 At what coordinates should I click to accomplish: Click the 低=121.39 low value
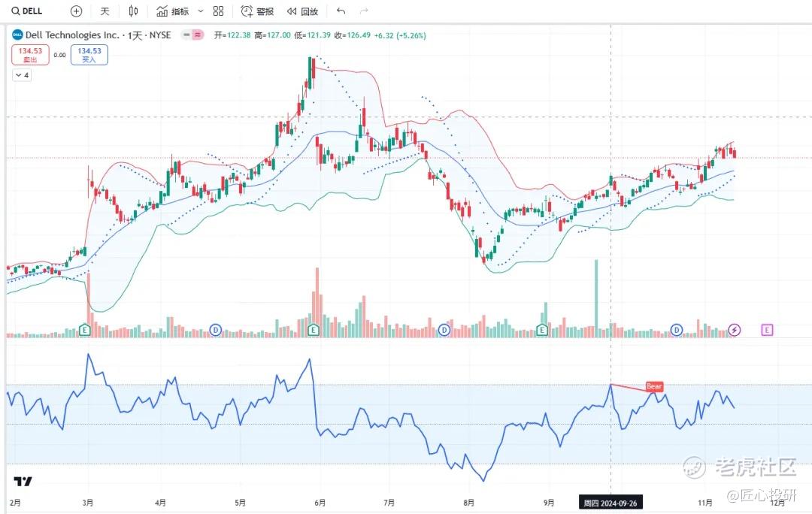point(312,35)
